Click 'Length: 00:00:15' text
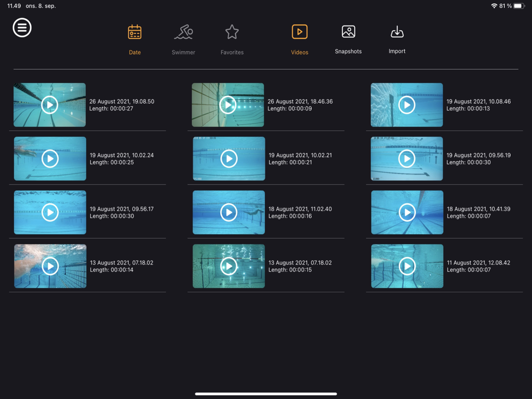This screenshot has height=399, width=532. (x=290, y=270)
